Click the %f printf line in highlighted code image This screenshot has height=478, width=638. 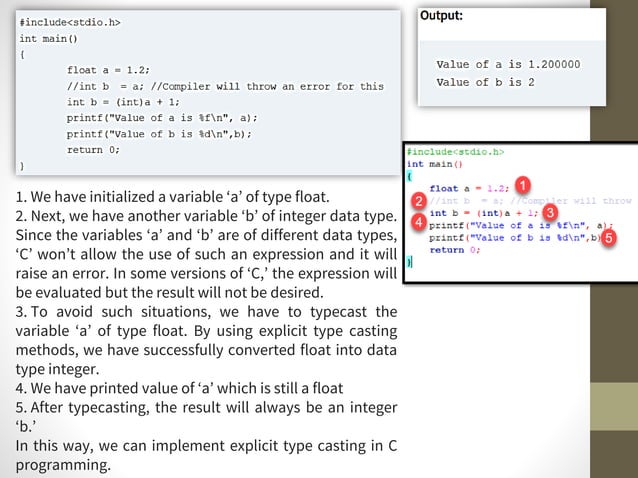point(521,225)
